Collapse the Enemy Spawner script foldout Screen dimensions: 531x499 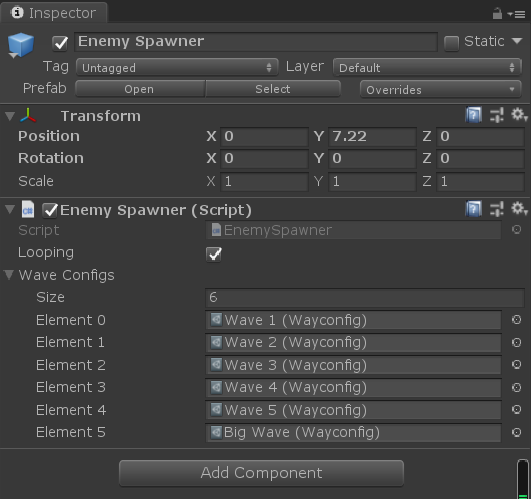[10, 210]
